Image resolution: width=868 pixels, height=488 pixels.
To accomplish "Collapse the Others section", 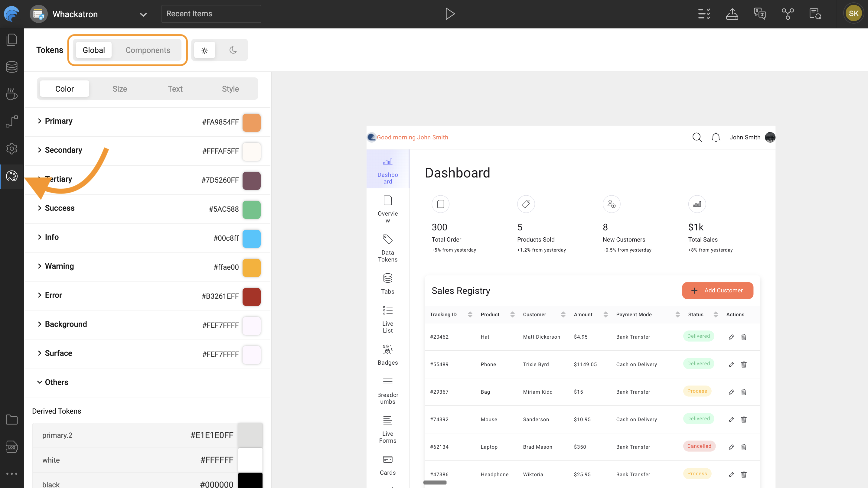I will point(40,382).
